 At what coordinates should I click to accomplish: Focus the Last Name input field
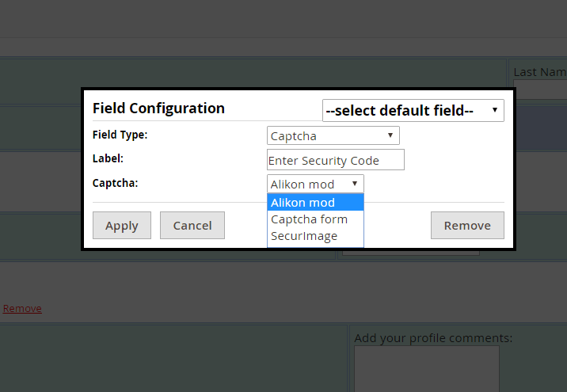tap(540, 89)
